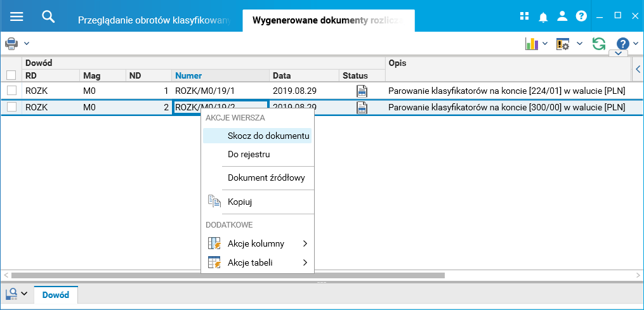644x310 pixels.
Task: Choose Skocz do dokumentu from context menu
Action: tap(268, 136)
